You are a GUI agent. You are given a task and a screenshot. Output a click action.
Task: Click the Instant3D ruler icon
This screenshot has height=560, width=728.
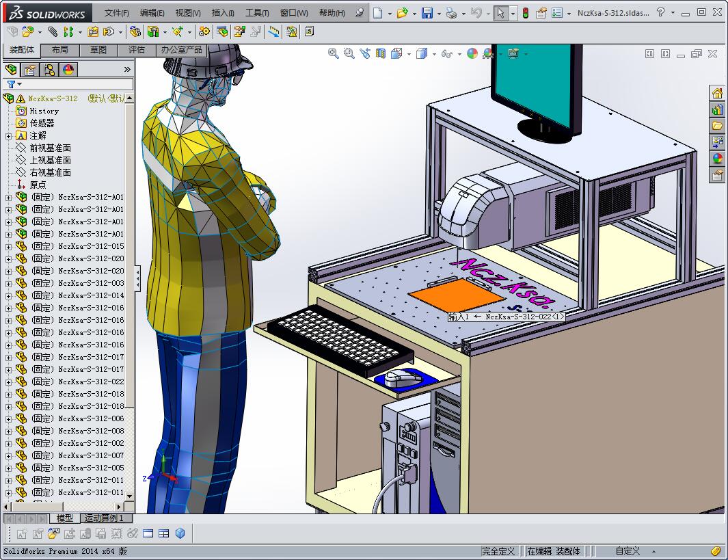[274, 31]
